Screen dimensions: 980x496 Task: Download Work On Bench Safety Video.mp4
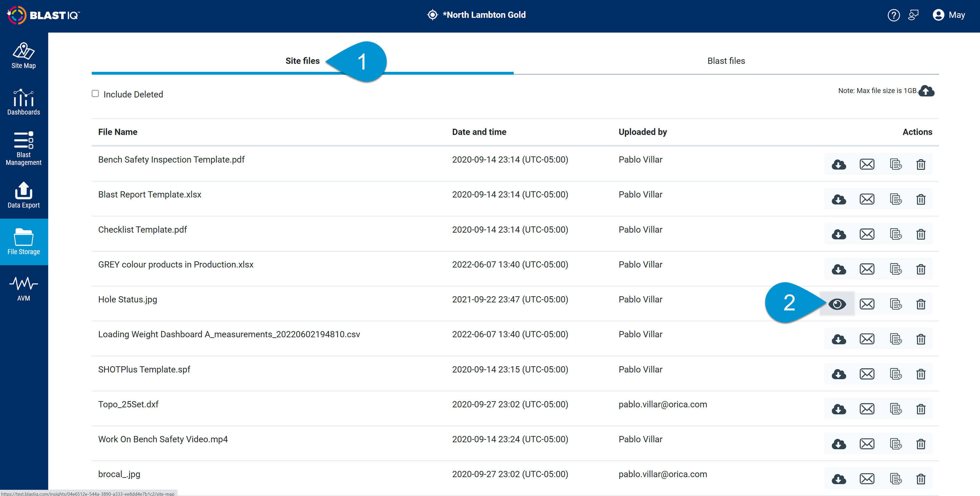(838, 444)
